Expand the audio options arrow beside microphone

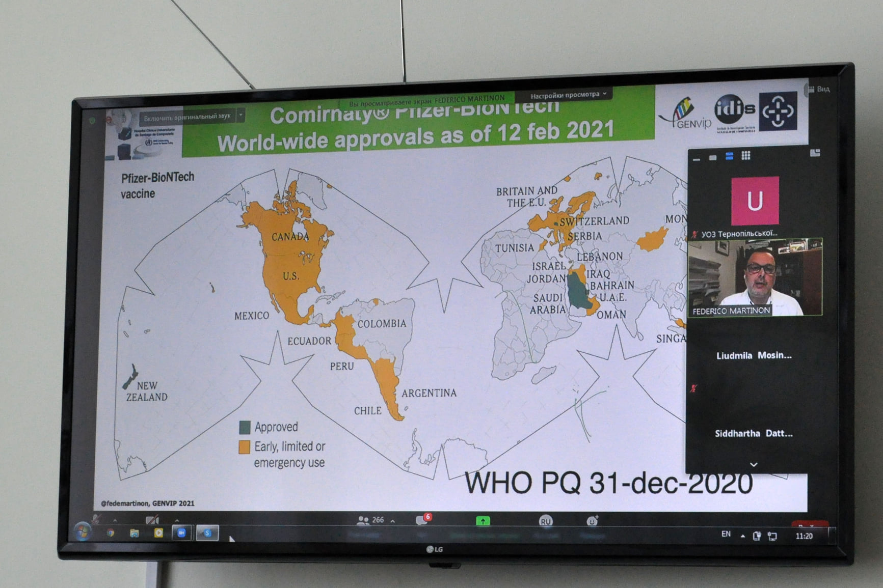(115, 520)
